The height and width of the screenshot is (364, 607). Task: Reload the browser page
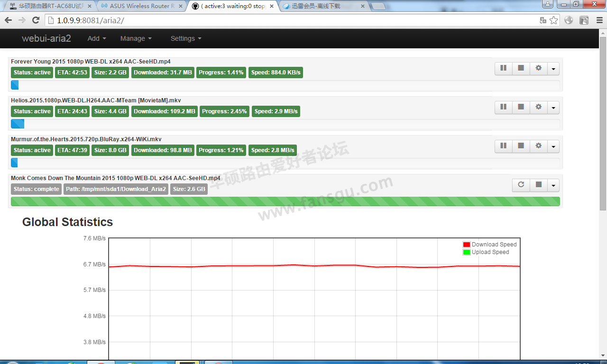pyautogui.click(x=36, y=20)
